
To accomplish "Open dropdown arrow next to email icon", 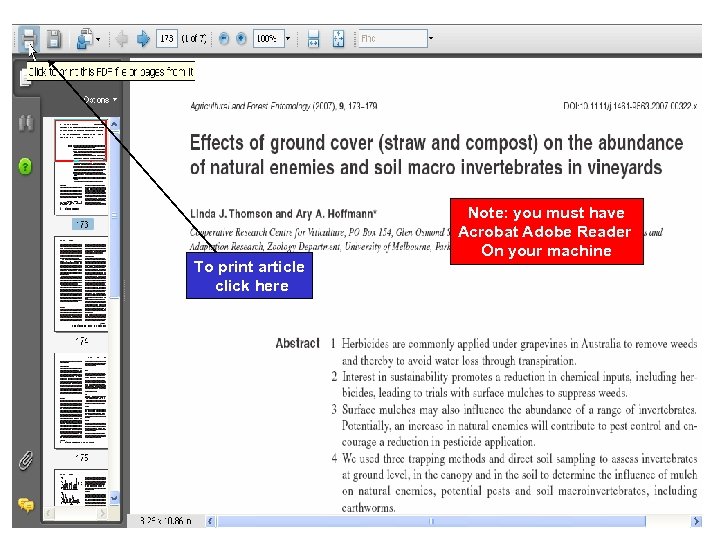I will (98, 39).
